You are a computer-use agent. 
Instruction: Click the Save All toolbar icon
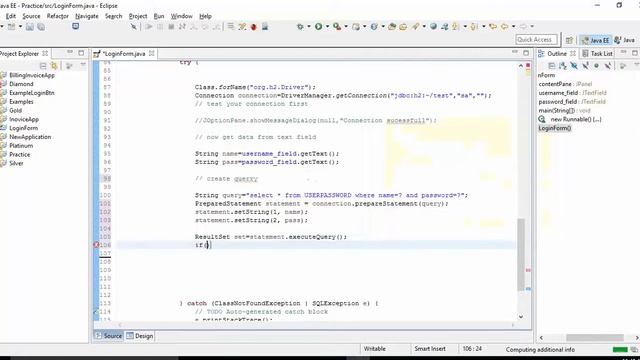click(x=41, y=27)
